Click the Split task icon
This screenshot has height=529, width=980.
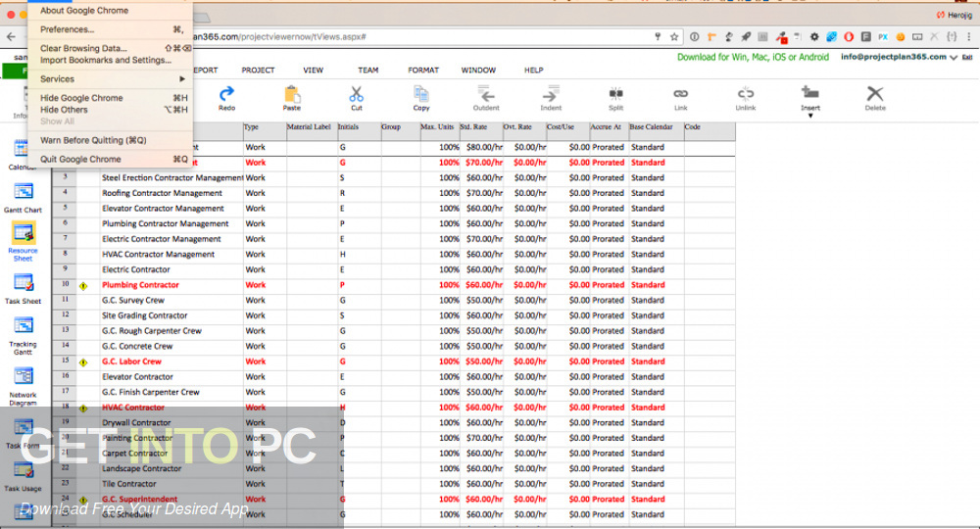[x=615, y=94]
